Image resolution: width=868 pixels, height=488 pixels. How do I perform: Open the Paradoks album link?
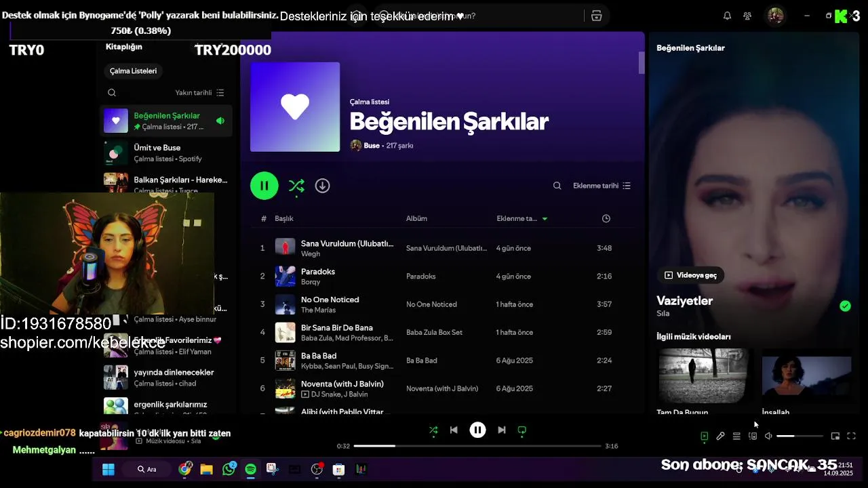420,277
